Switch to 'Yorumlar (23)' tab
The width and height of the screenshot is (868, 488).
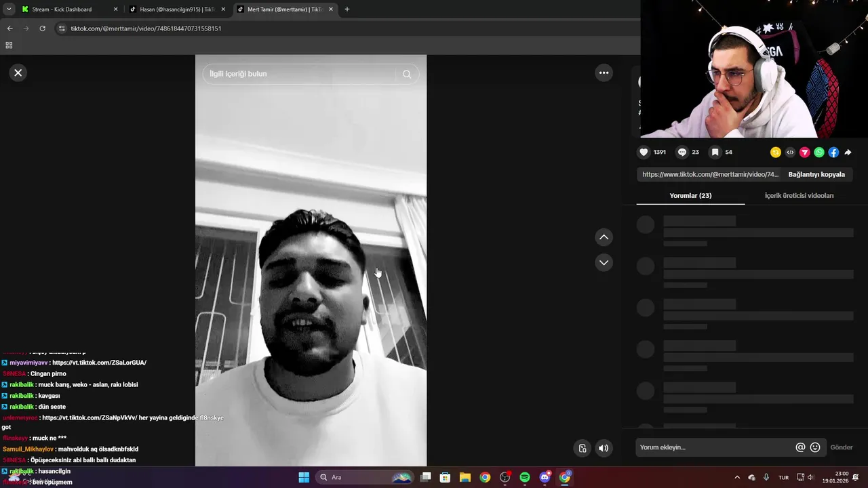(690, 195)
